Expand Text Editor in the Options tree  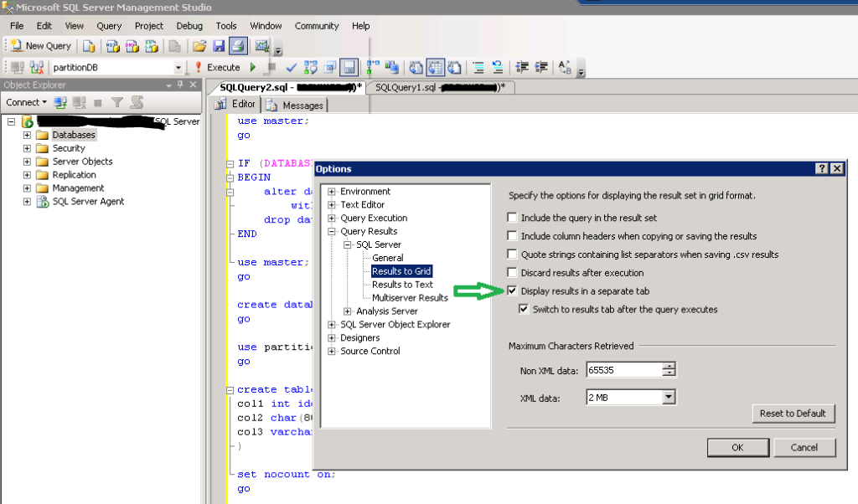click(332, 204)
